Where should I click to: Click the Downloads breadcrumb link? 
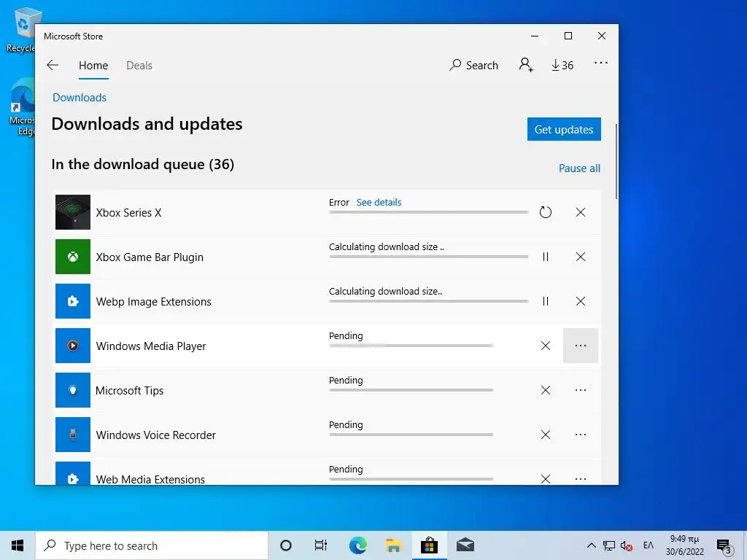(x=80, y=98)
